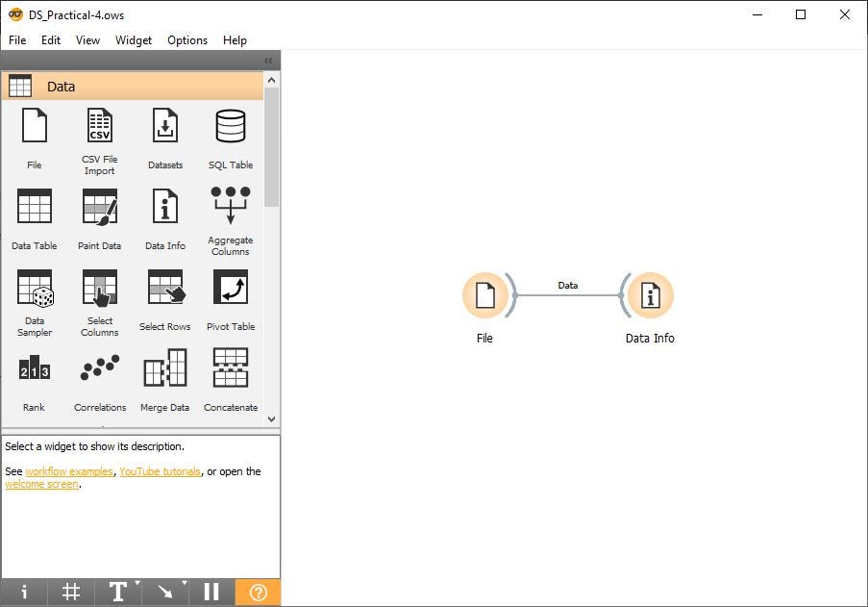Screen dimensions: 868x607
Task: Open the Options menu
Action: click(x=187, y=39)
